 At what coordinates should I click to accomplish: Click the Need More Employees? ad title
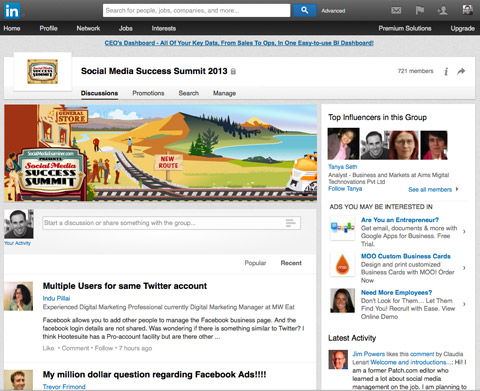[396, 292]
